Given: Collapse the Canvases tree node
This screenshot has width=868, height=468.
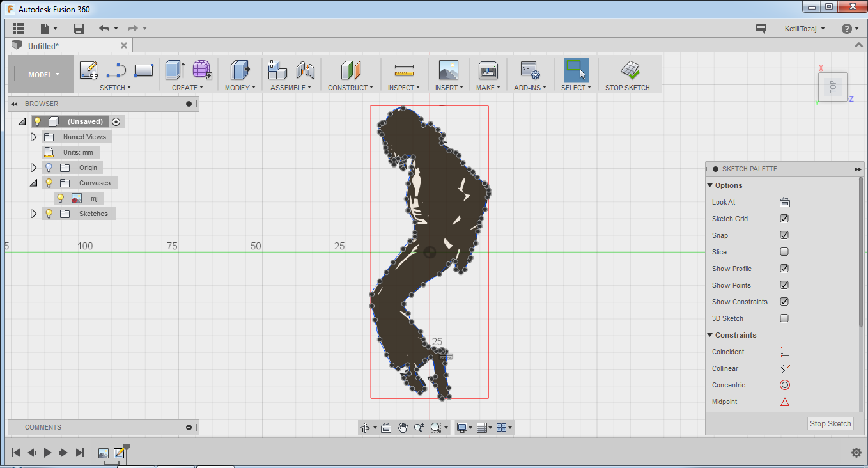Looking at the screenshot, I should coord(34,183).
